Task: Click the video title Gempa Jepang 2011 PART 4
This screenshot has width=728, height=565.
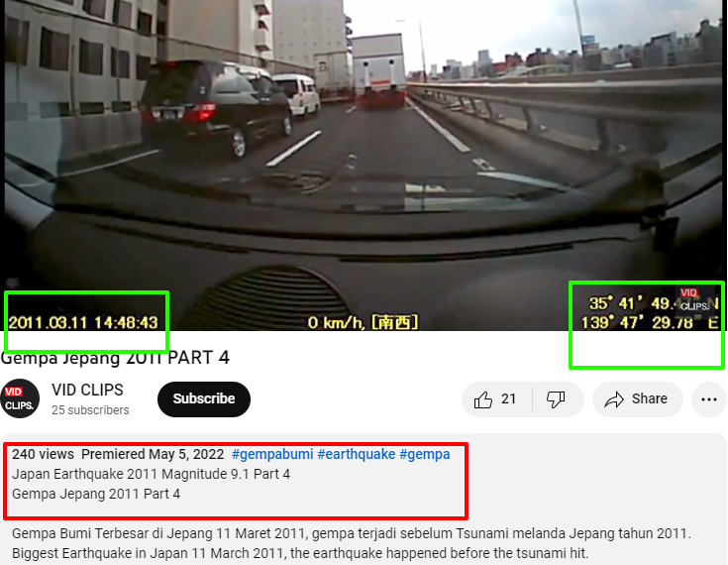Action: pos(115,357)
